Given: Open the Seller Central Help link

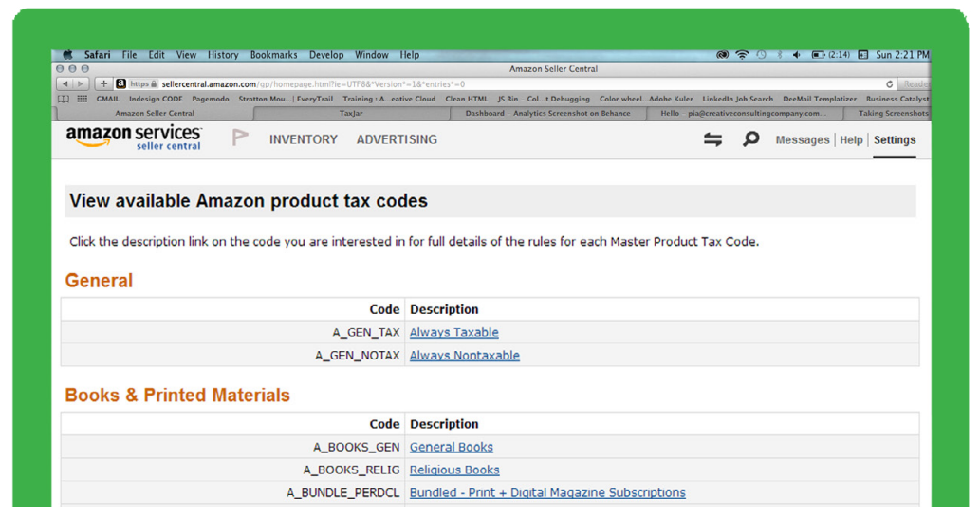Looking at the screenshot, I should point(851,140).
